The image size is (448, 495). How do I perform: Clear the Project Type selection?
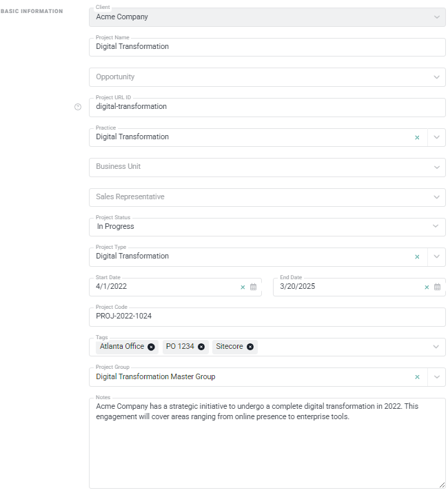point(417,256)
